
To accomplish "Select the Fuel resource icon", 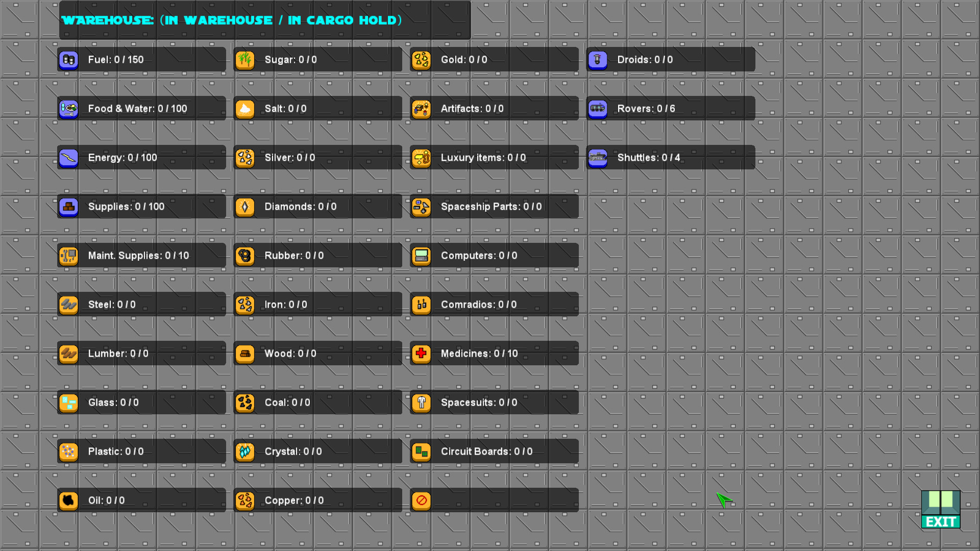I will pyautogui.click(x=68, y=60).
